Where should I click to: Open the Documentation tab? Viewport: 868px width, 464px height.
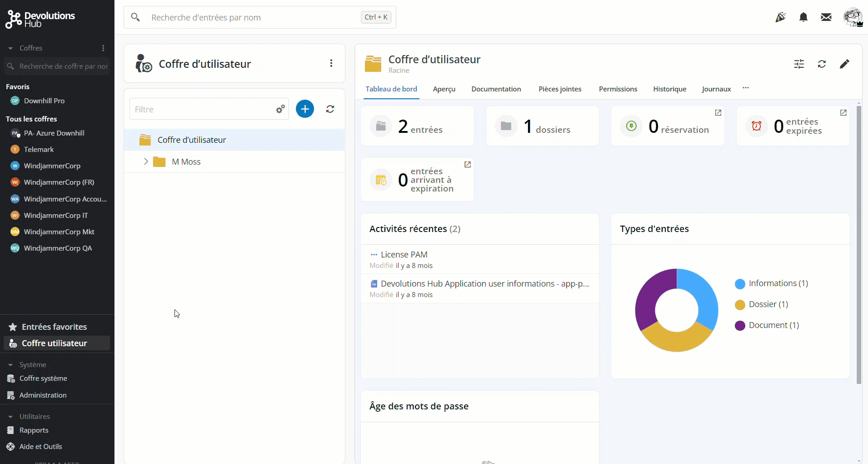tap(496, 89)
